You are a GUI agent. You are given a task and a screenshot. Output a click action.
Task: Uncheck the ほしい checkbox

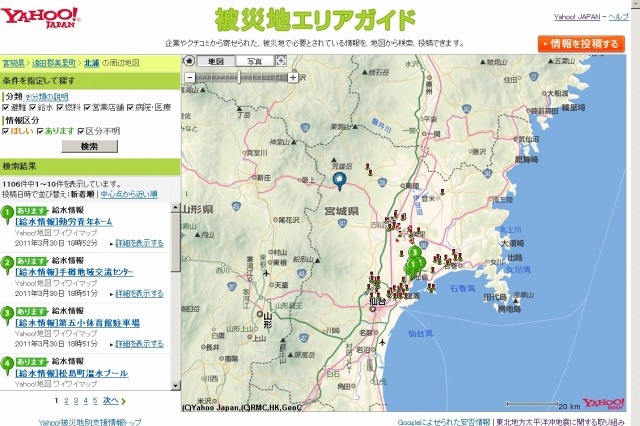pyautogui.click(x=5, y=131)
